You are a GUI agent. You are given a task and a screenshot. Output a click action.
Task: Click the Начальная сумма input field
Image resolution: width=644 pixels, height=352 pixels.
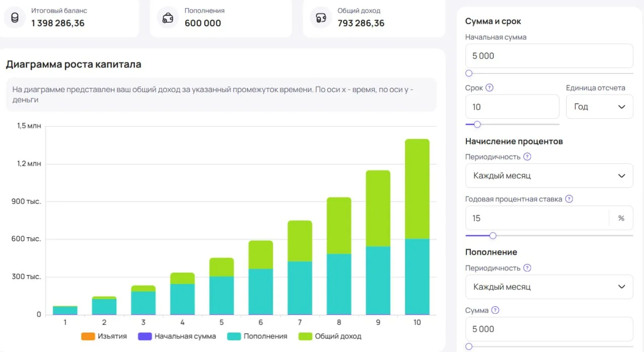pyautogui.click(x=549, y=56)
